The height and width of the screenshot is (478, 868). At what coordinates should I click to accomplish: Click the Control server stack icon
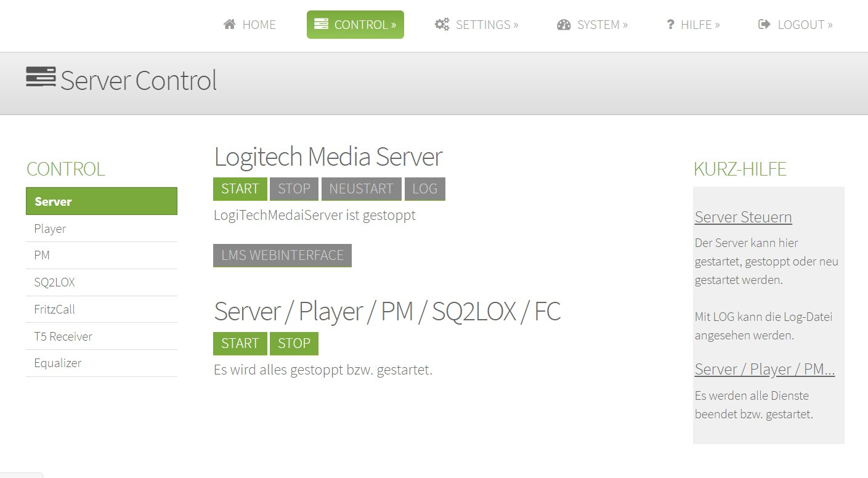(x=321, y=25)
